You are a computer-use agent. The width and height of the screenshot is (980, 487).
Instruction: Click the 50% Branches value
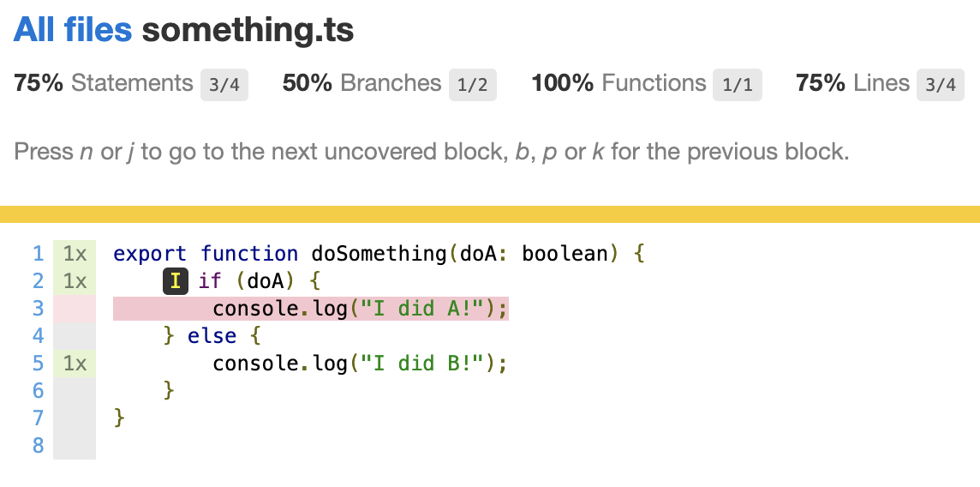307,83
